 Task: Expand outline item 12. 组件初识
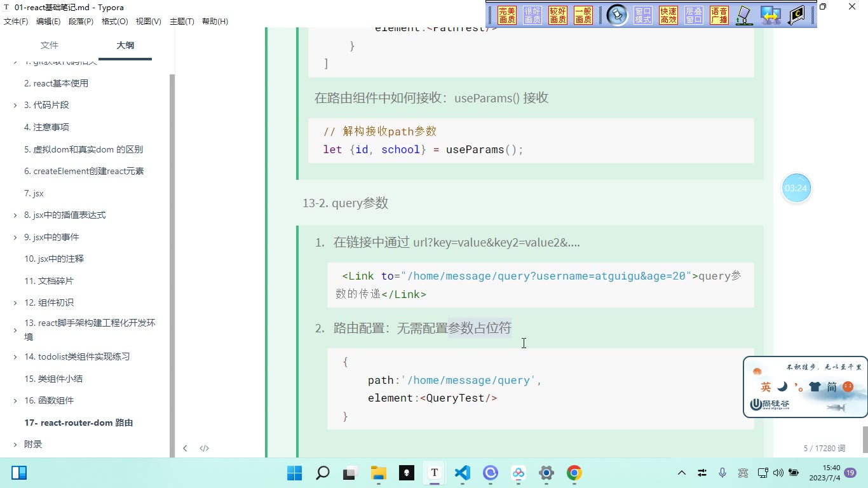(x=15, y=303)
